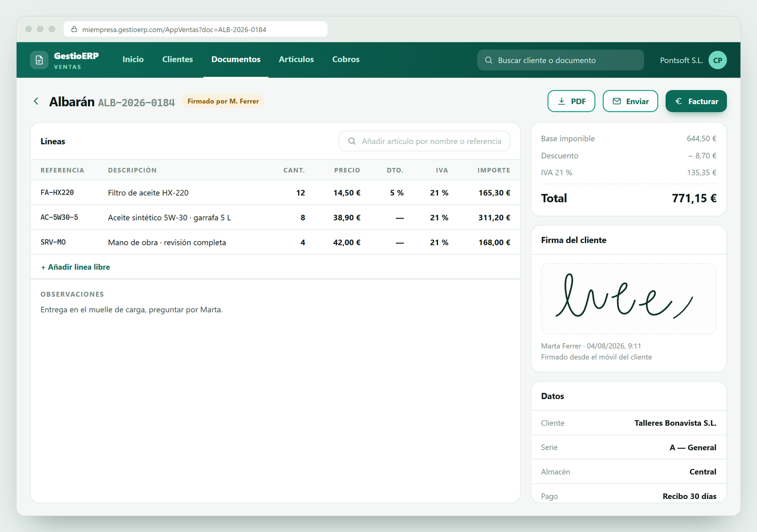Click the Pontsoft S.L. company name
Viewport: 757px width, 532px height.
[681, 60]
